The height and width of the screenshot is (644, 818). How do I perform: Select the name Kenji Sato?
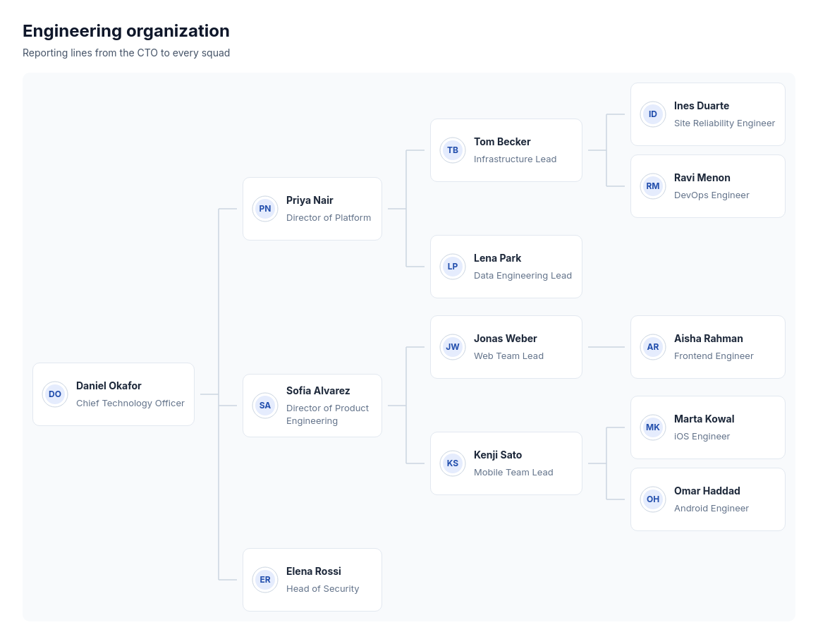(x=498, y=455)
